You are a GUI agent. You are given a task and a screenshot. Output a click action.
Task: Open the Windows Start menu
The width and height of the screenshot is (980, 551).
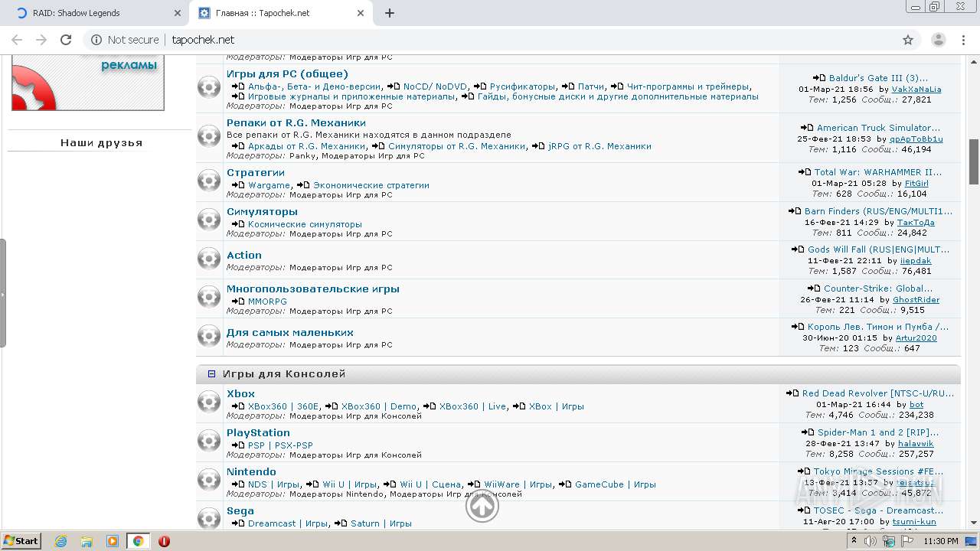21,541
